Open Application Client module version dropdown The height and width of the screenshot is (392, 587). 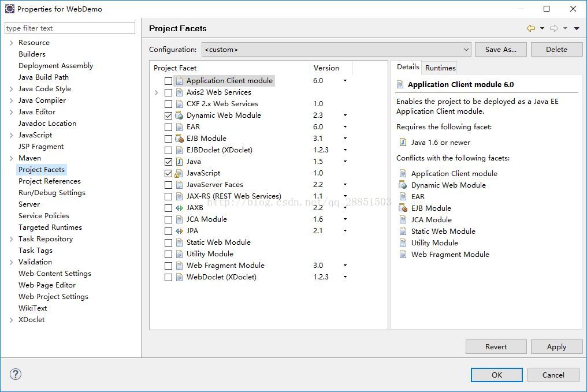click(x=345, y=81)
